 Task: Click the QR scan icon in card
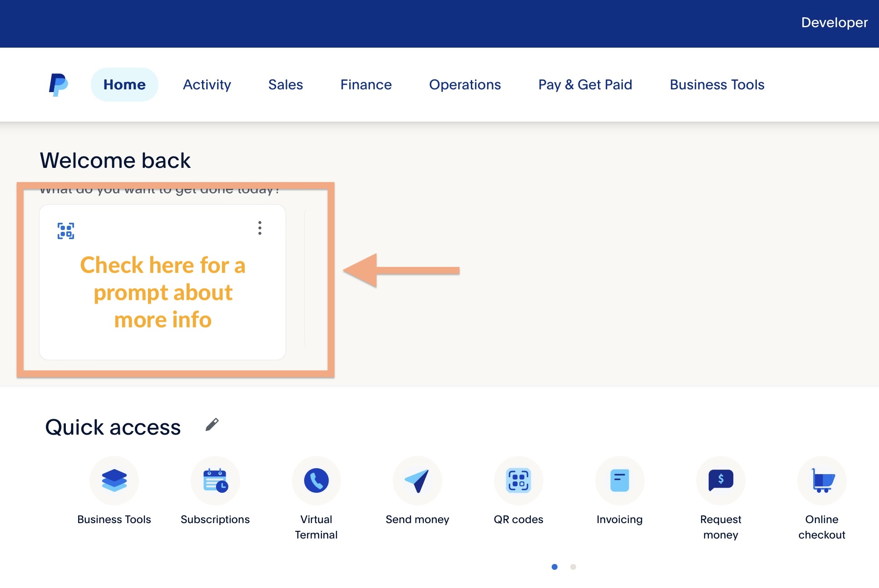click(66, 230)
